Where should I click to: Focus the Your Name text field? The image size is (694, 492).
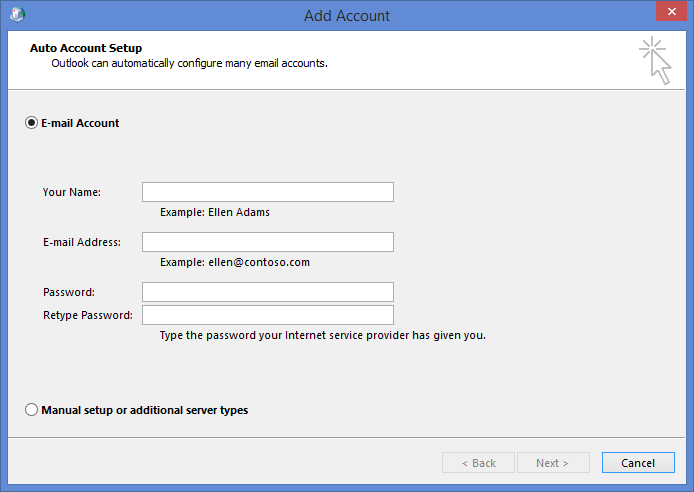point(267,192)
